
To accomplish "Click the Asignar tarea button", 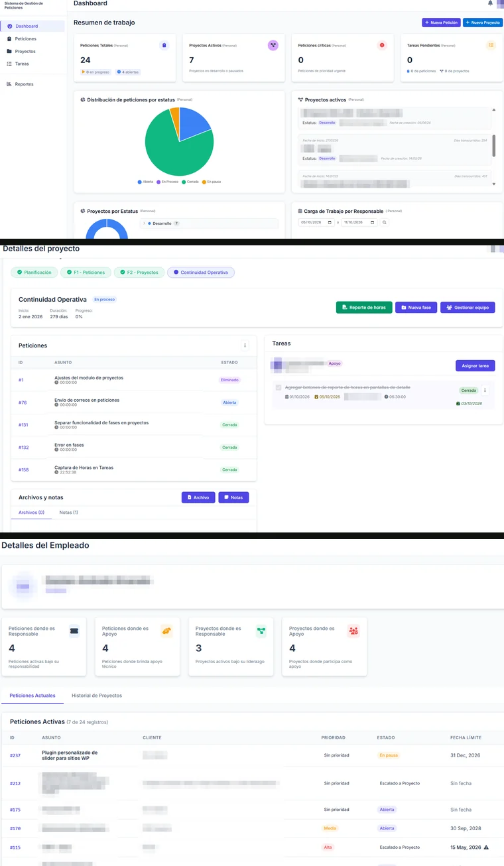I will (x=475, y=365).
